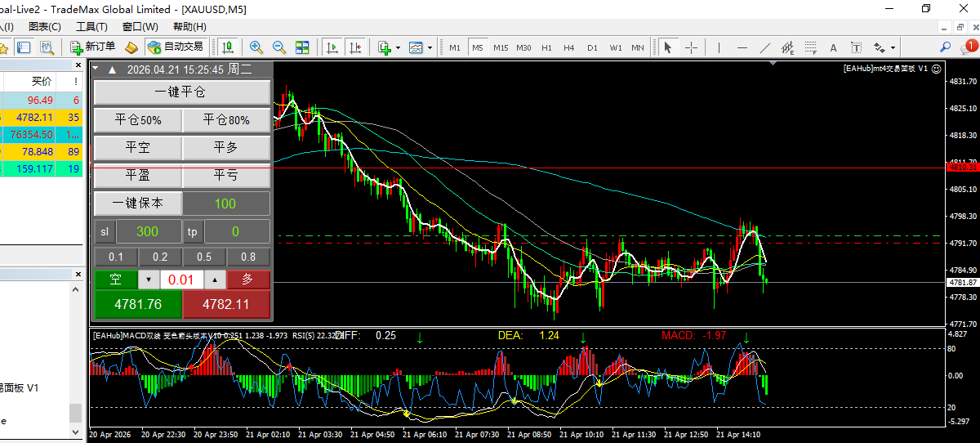Select the trendline tool

coord(765,47)
